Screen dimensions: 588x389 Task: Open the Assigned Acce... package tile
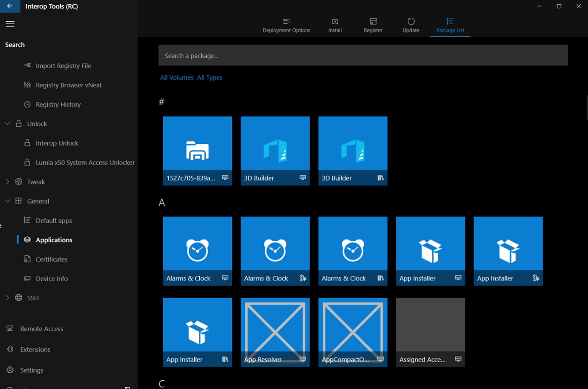point(430,332)
